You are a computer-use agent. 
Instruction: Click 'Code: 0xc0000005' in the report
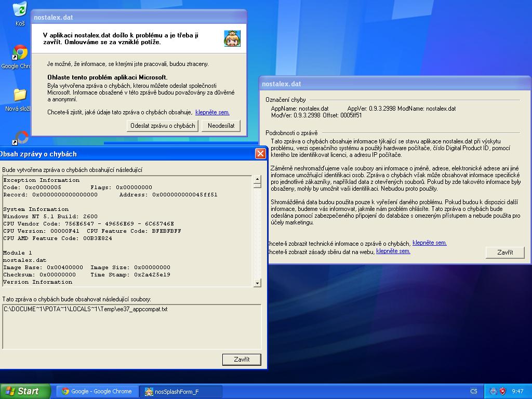tap(32, 187)
